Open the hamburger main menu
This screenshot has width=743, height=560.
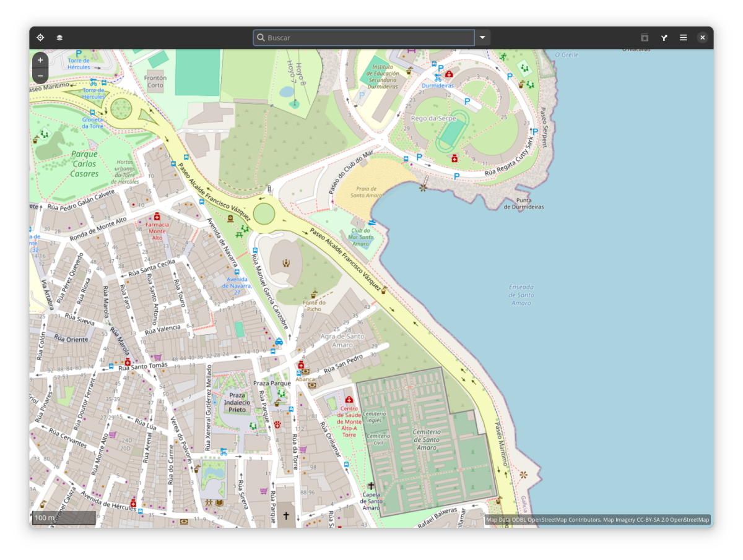[683, 38]
